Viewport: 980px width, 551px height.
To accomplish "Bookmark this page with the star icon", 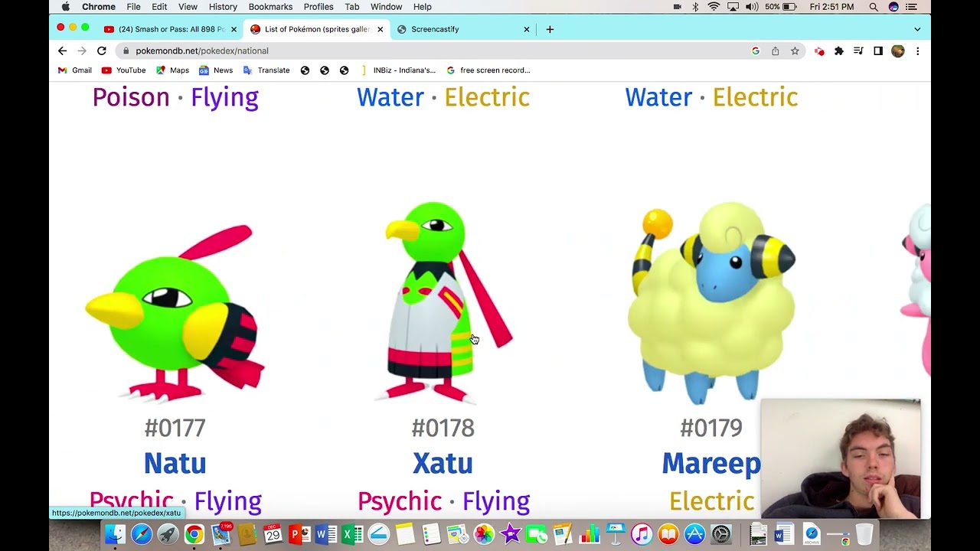I will pyautogui.click(x=795, y=51).
